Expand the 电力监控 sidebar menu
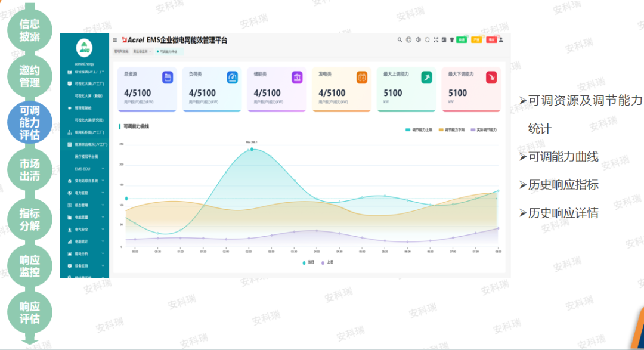Image resolution: width=644 pixels, height=350 pixels. point(85,193)
